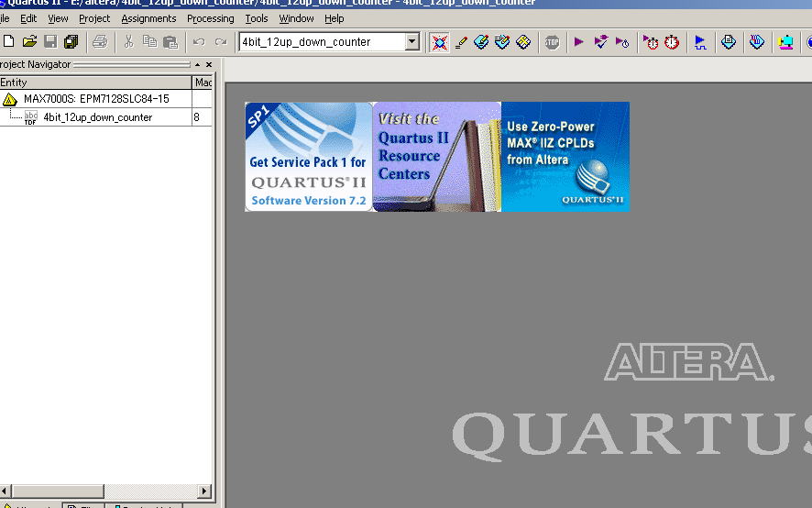Open the Pin Planner icon

click(x=481, y=42)
